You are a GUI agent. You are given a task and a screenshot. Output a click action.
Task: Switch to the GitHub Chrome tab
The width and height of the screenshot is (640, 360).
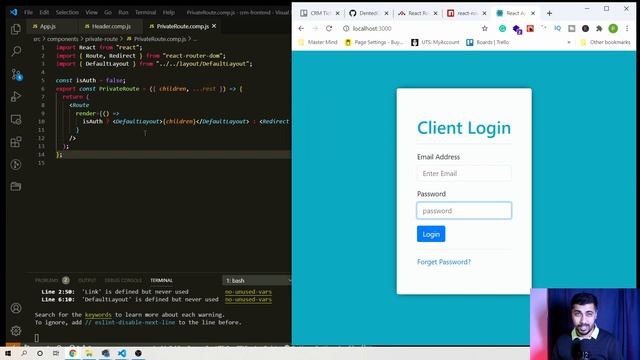click(x=368, y=13)
